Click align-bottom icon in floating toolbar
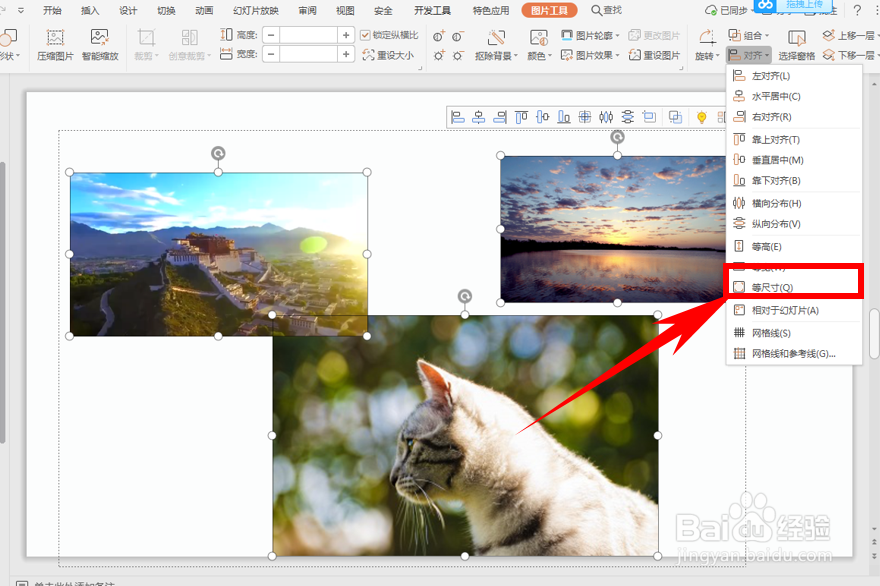Screen dimensions: 880x586 (x=564, y=117)
